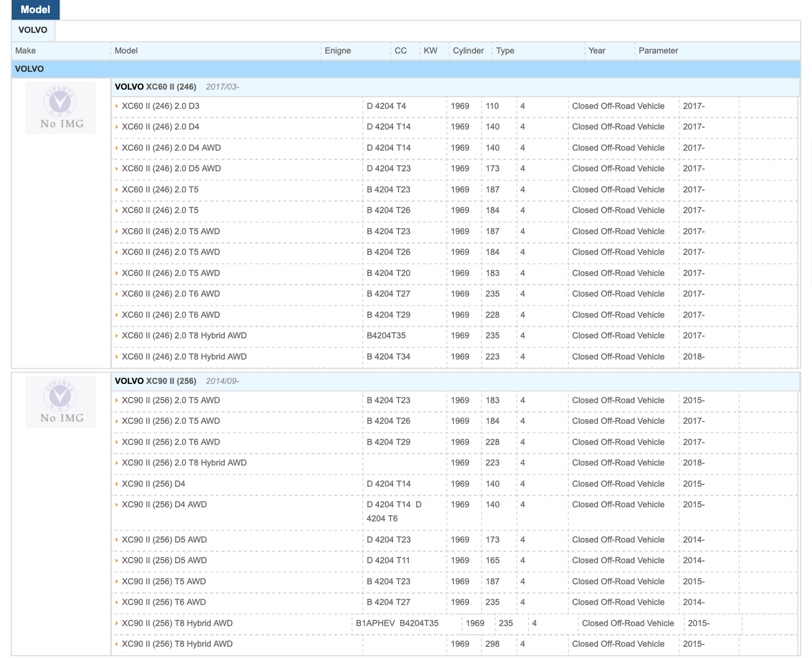Open XC90 II (256) D5 AWD 165 KW row
The height and width of the screenshot is (658, 812).
pos(455,561)
